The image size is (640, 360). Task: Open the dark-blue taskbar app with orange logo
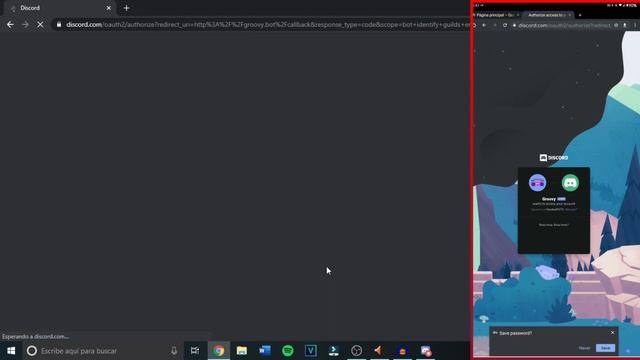(x=402, y=351)
